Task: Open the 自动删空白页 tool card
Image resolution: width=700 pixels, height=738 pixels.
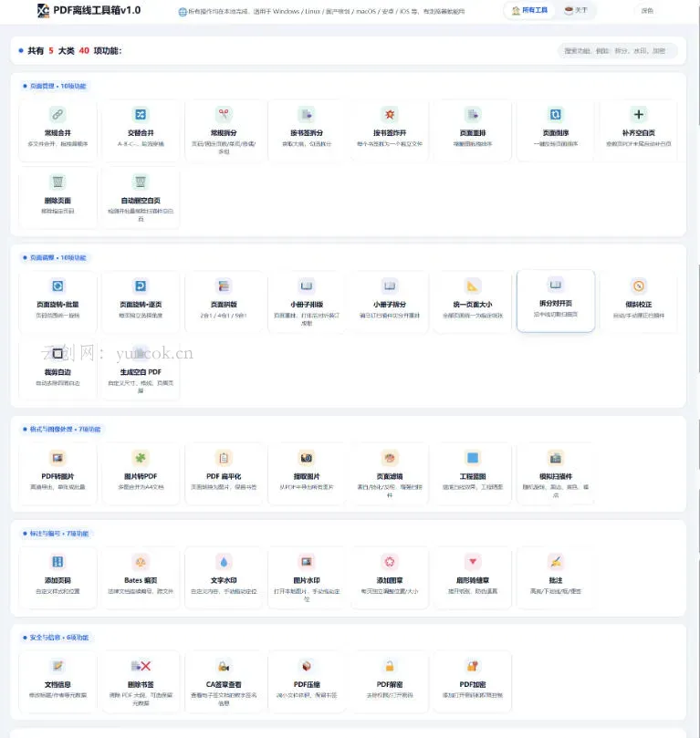Action: pos(141,198)
